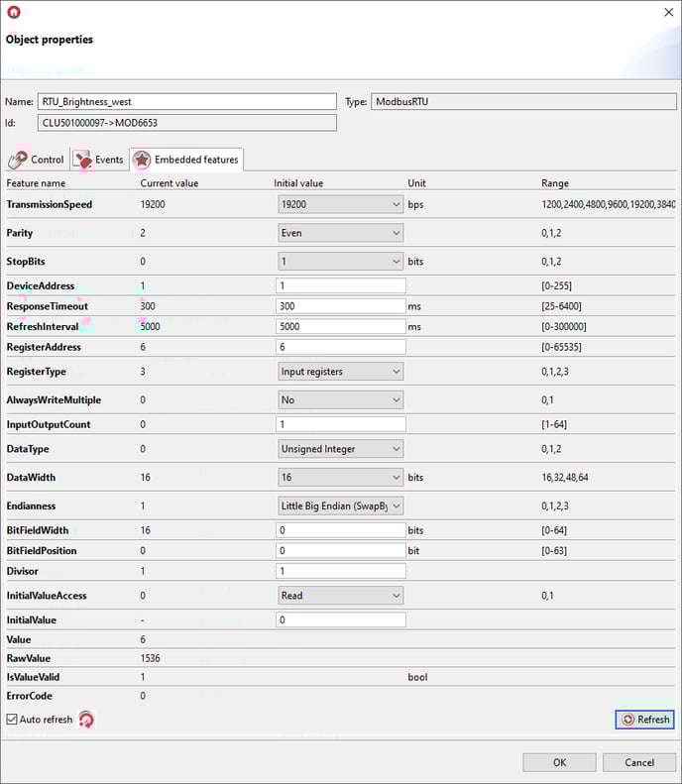
Task: Click the Current value column header
Action: (x=170, y=183)
